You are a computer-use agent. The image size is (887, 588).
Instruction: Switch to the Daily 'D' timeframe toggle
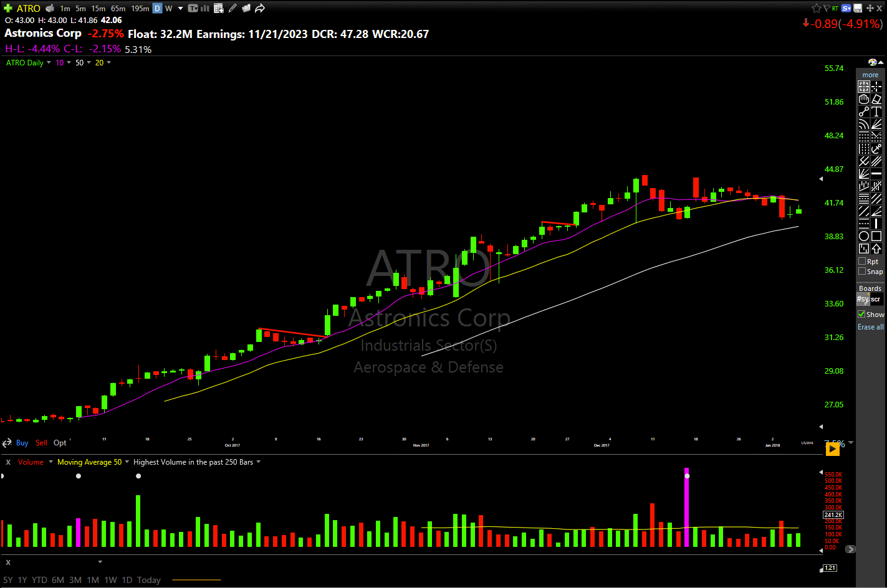click(157, 8)
